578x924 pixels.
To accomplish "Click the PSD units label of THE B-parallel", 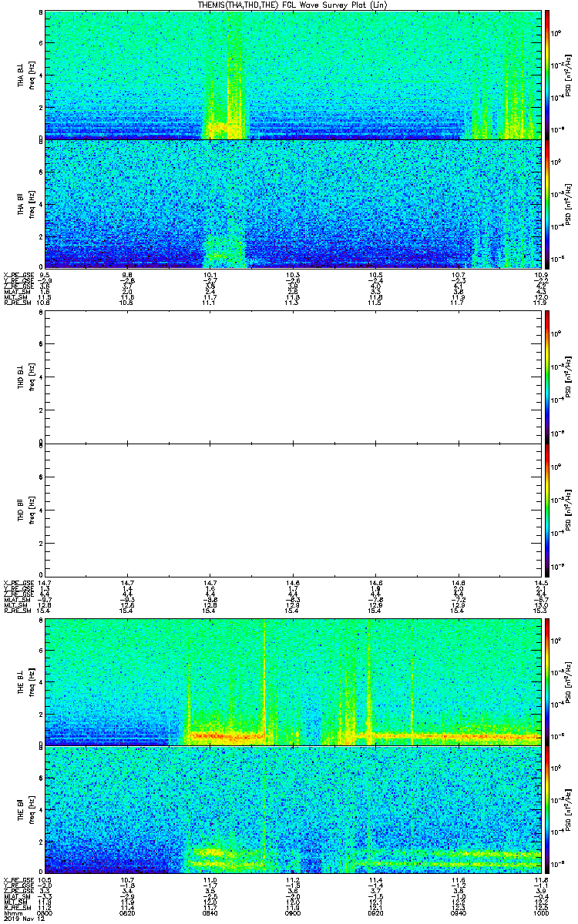I will [568, 810].
